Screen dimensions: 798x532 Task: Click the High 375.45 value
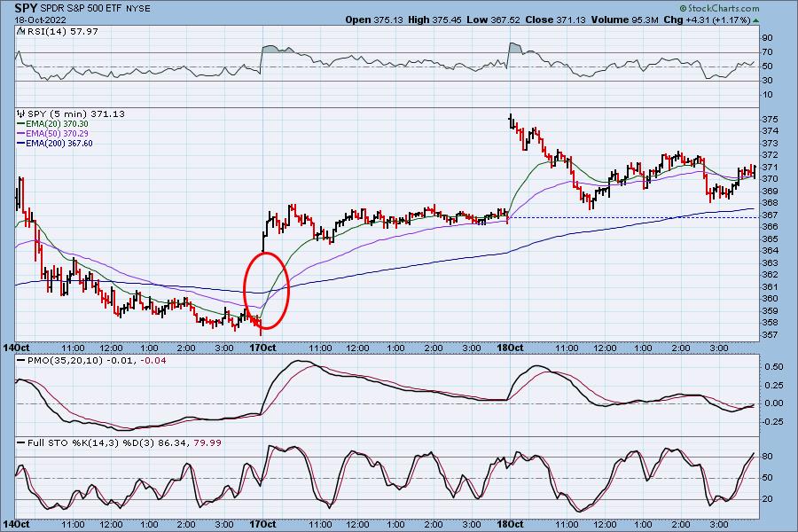point(434,20)
